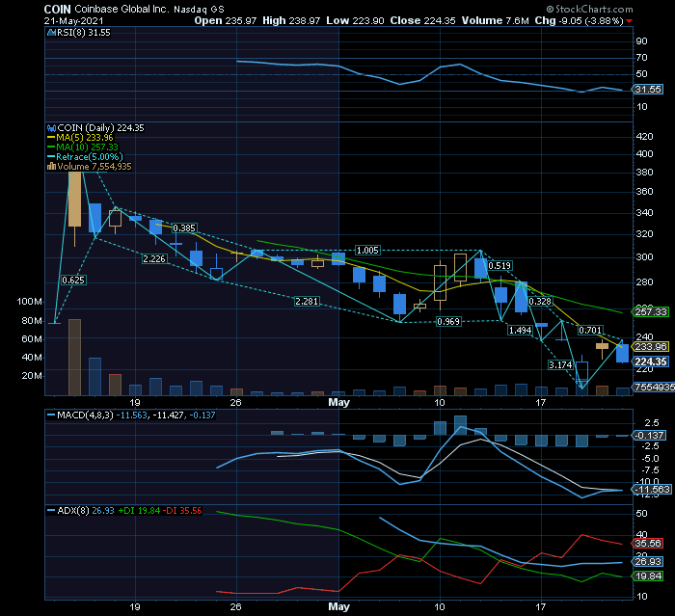Click the 1.005 retracement label

point(367,250)
